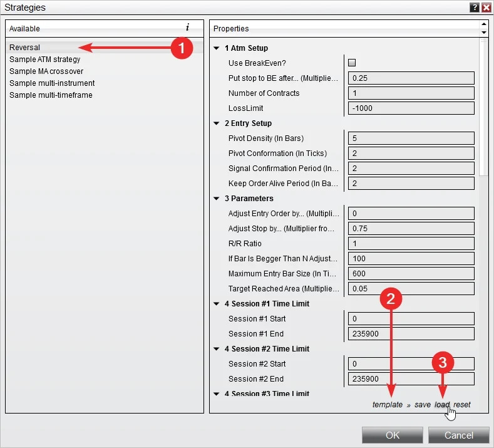Collapse the 2 Entry Setup section
Image resolution: width=494 pixels, height=448 pixels.
coord(217,123)
